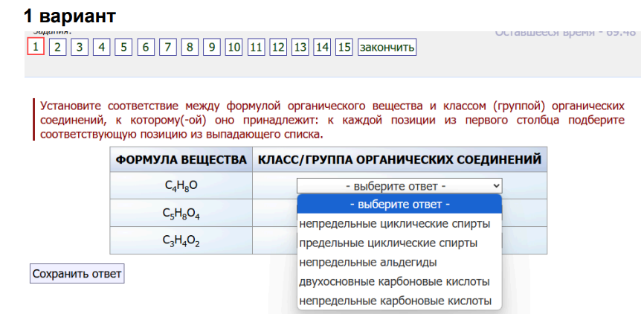Viewport: 644px width, 314px height.
Task: Go to question number 3
Action: (80, 48)
